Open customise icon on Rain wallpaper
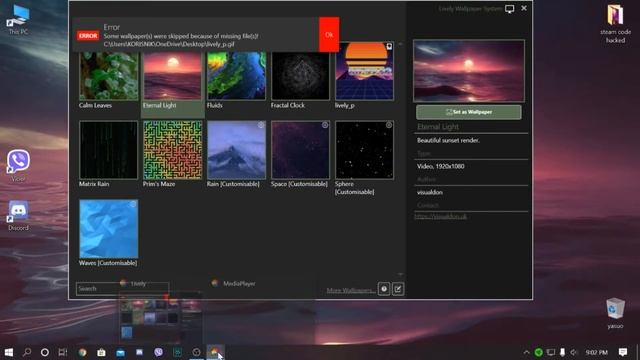 (261, 125)
